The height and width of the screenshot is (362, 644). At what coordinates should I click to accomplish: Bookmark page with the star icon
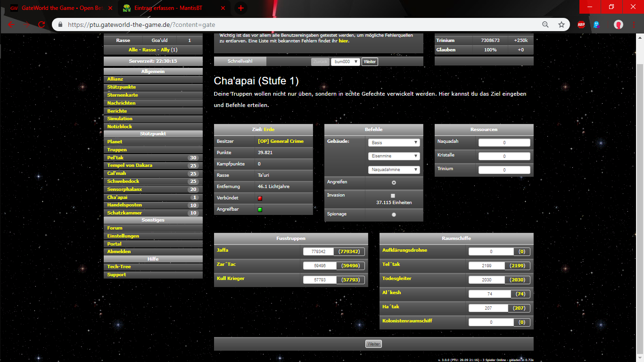(x=561, y=25)
